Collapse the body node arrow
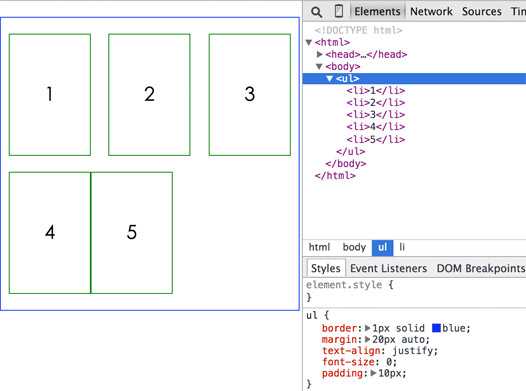Viewport: 526px width, 391px height. click(x=320, y=66)
